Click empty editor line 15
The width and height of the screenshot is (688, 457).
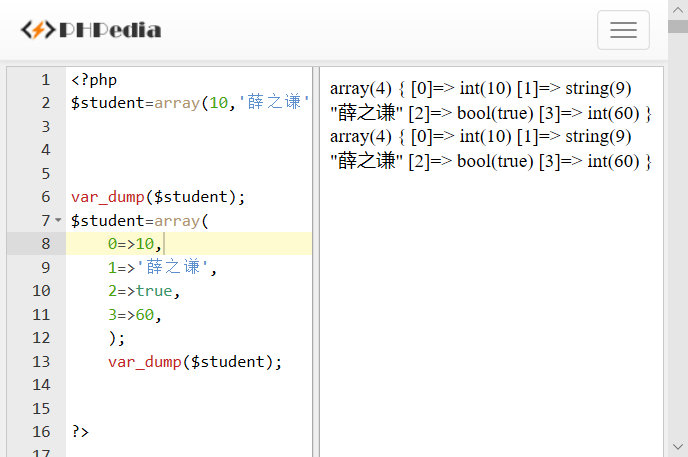point(189,408)
